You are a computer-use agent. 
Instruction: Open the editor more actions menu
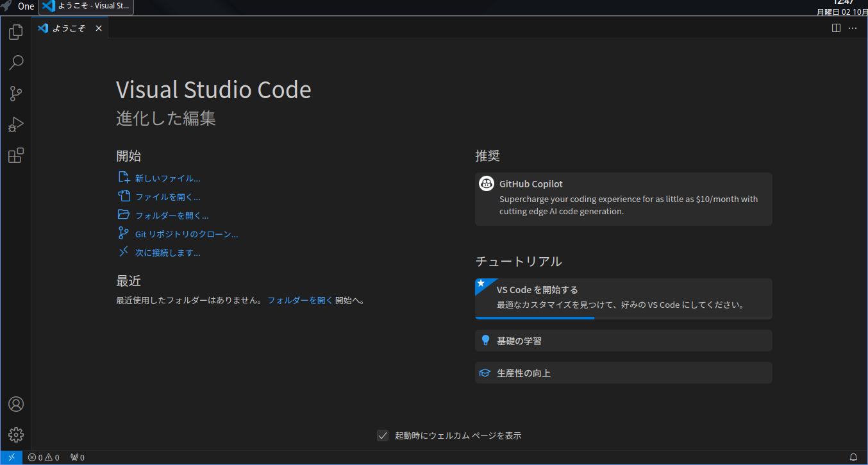point(853,28)
